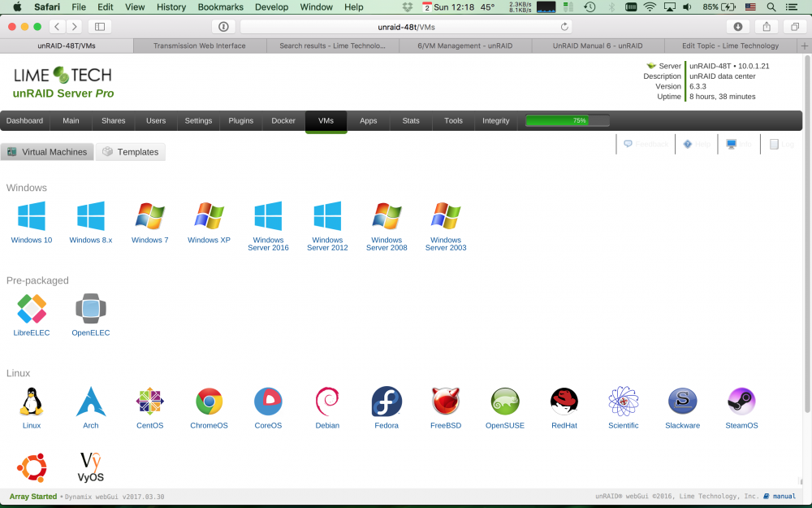Pick the Ubuntu template icon
812x508 pixels.
pyautogui.click(x=32, y=467)
